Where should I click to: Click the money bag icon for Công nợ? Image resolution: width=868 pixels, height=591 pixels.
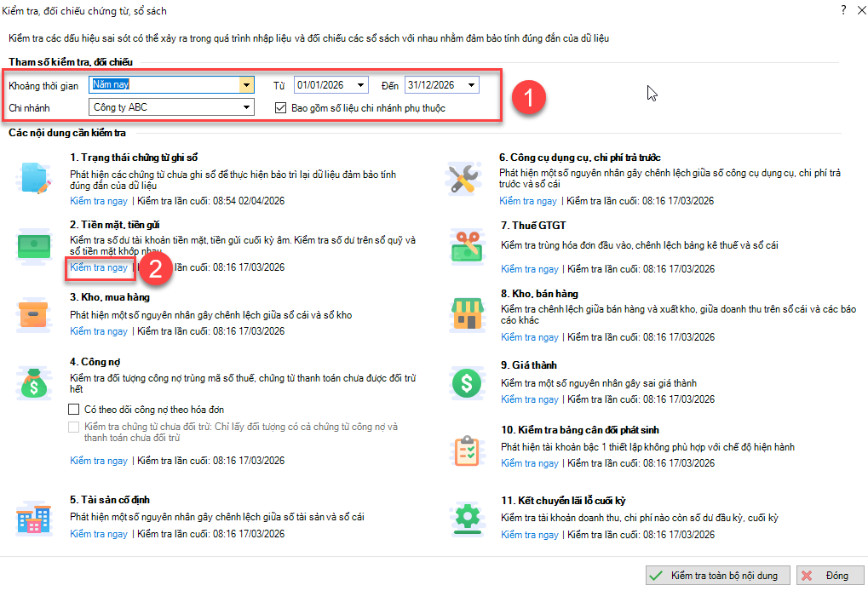point(33,383)
